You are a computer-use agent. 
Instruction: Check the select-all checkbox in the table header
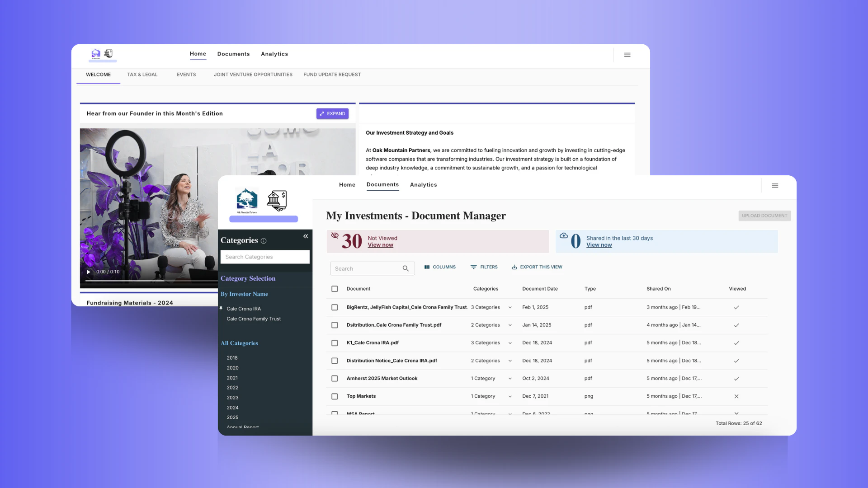click(335, 289)
